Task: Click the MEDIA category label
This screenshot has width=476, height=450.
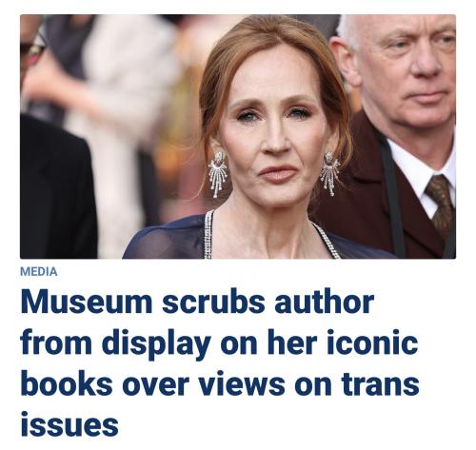Action: coord(39,272)
